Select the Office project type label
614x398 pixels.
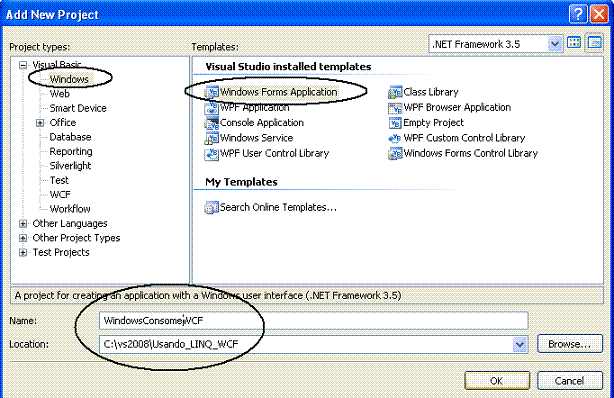click(63, 123)
